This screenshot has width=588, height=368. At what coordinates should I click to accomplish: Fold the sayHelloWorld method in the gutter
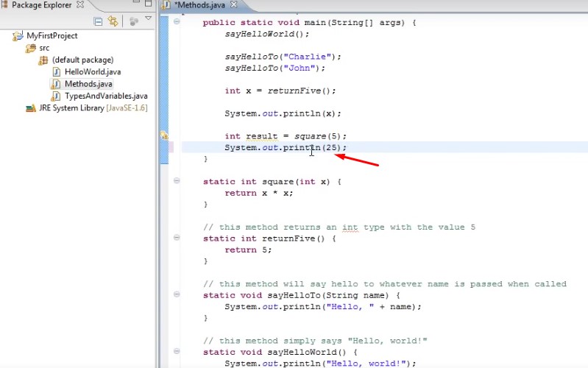(x=177, y=352)
